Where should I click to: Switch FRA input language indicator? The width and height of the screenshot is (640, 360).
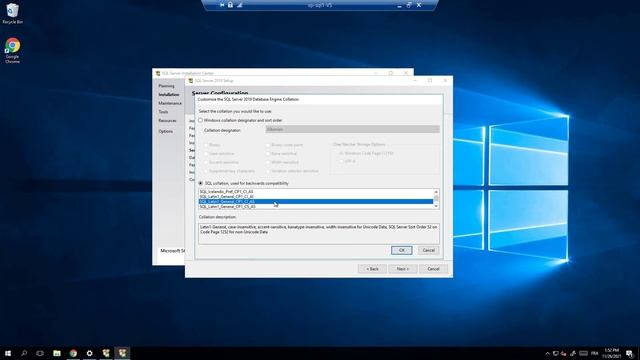pyautogui.click(x=594, y=353)
